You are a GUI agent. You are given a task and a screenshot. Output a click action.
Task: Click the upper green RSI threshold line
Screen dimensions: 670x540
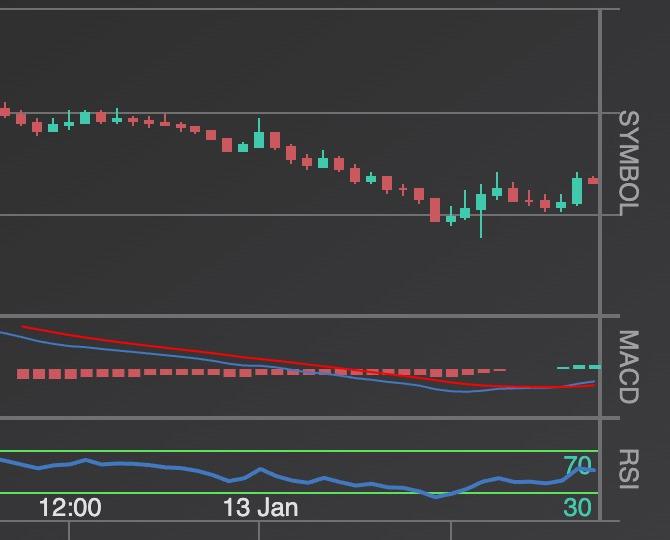point(300,451)
